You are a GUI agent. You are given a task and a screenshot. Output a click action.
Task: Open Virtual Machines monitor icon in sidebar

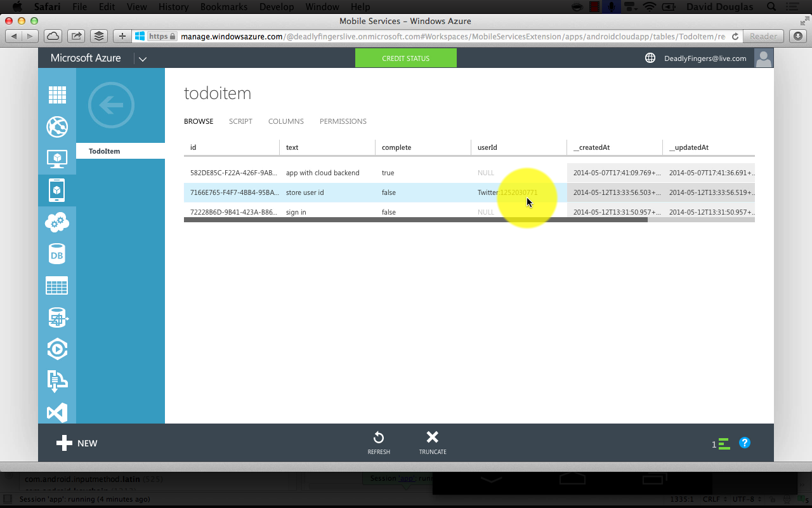tap(57, 159)
